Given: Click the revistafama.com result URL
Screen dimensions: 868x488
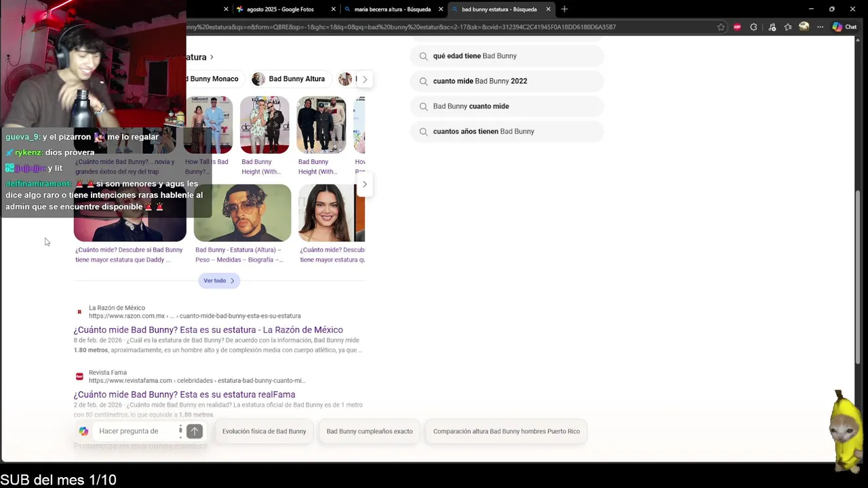Looking at the screenshot, I should point(197,381).
